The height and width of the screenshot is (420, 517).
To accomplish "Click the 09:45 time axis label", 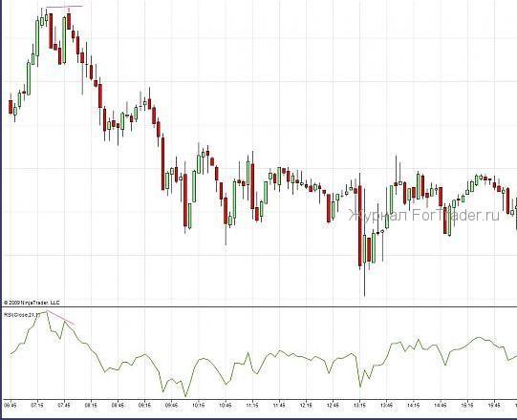I will coord(171,405).
